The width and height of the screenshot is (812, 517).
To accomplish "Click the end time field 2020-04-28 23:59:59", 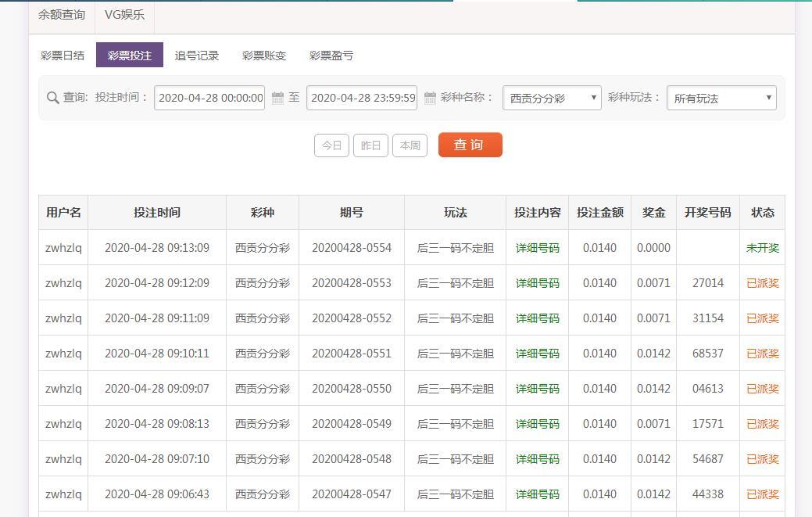I will coord(363,98).
